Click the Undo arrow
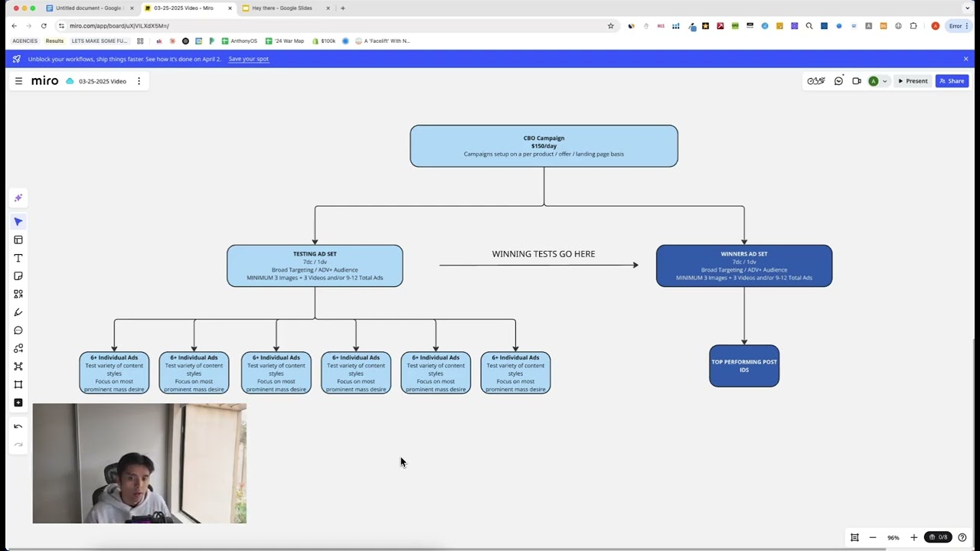The image size is (980, 551). [x=18, y=426]
